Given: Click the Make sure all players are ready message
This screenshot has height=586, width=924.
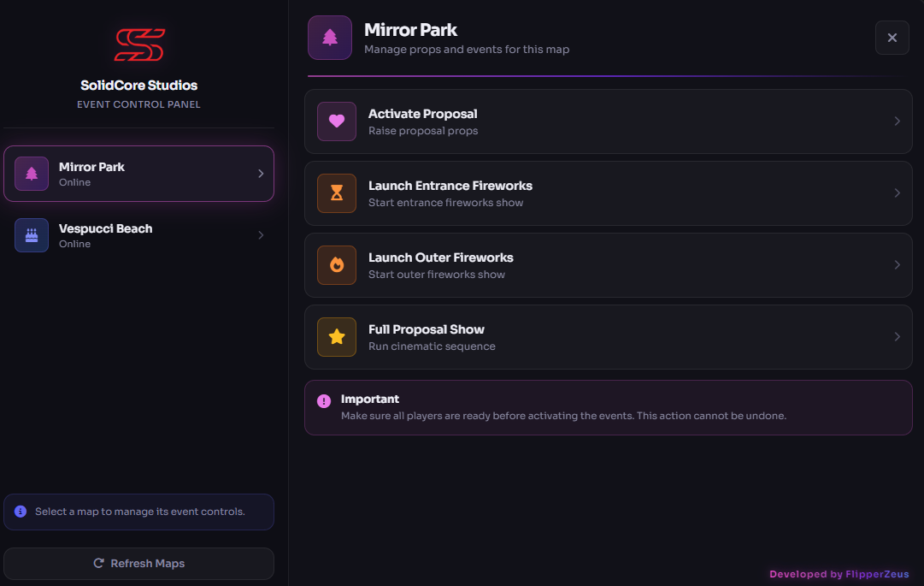Looking at the screenshot, I should [x=564, y=417].
